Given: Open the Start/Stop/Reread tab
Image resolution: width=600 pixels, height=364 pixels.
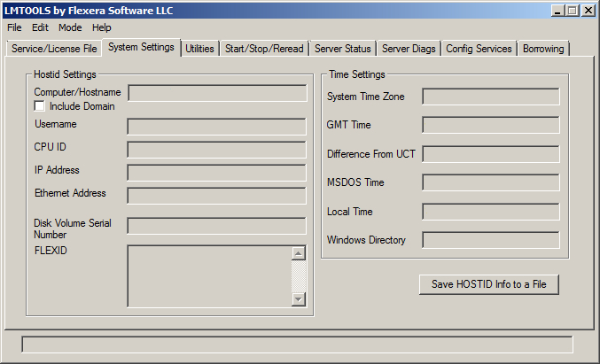Looking at the screenshot, I should pos(264,49).
